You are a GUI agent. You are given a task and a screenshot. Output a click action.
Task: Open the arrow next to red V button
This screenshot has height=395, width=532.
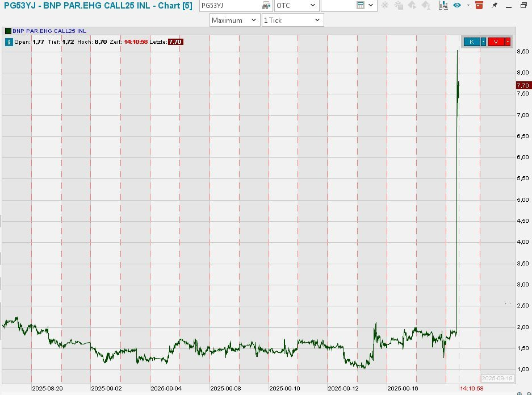click(508, 41)
